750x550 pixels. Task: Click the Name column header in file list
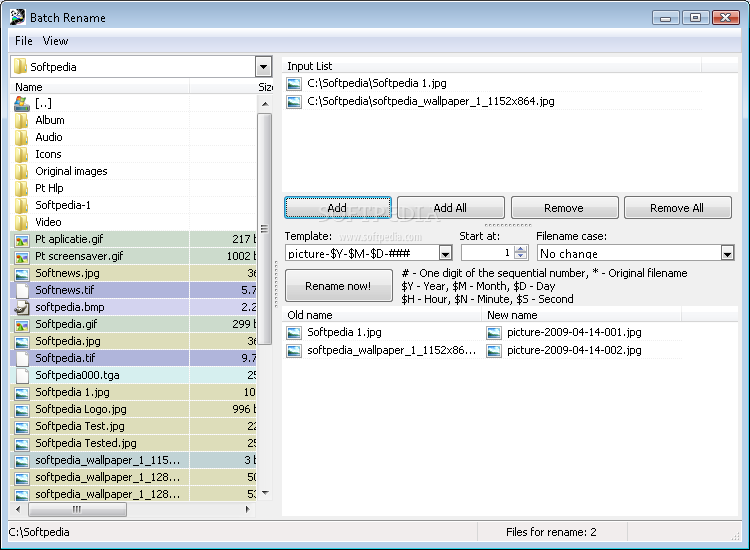point(100,87)
